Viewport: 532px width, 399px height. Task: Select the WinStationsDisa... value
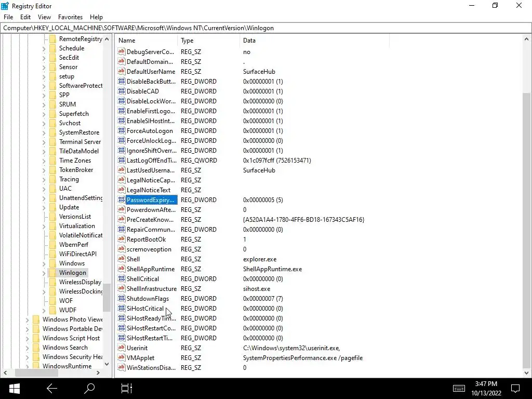[151, 368]
